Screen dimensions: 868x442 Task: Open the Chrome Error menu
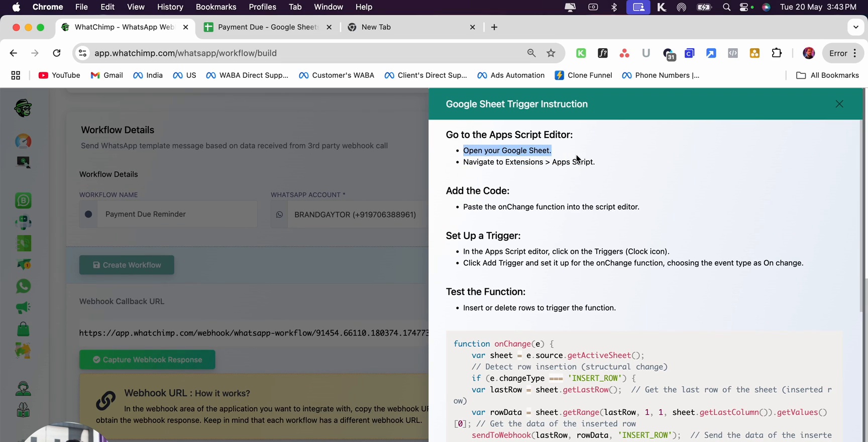tap(843, 53)
